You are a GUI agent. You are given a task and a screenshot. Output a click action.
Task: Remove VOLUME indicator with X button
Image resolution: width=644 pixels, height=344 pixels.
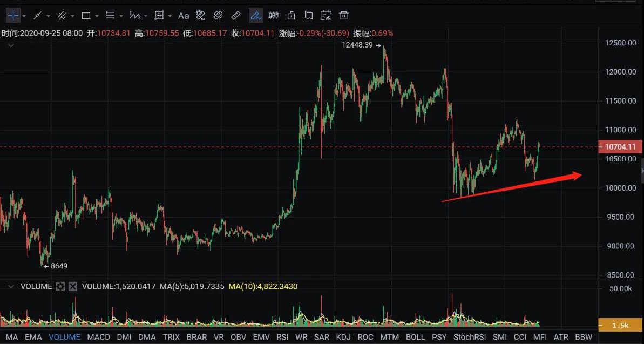pos(73,287)
